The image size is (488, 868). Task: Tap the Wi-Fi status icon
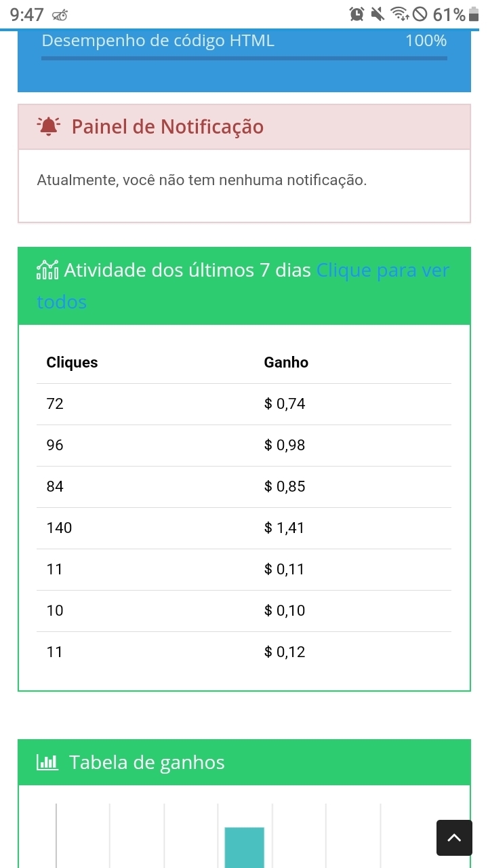tap(401, 14)
